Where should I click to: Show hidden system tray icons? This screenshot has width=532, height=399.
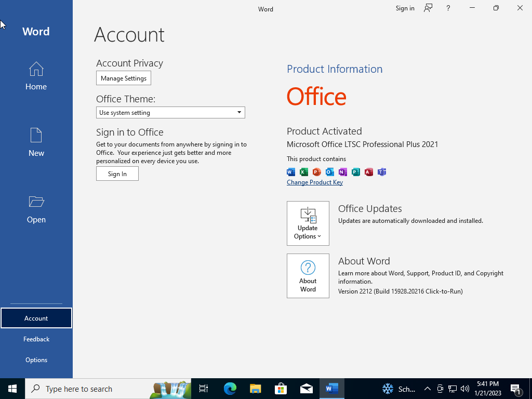[427, 389]
